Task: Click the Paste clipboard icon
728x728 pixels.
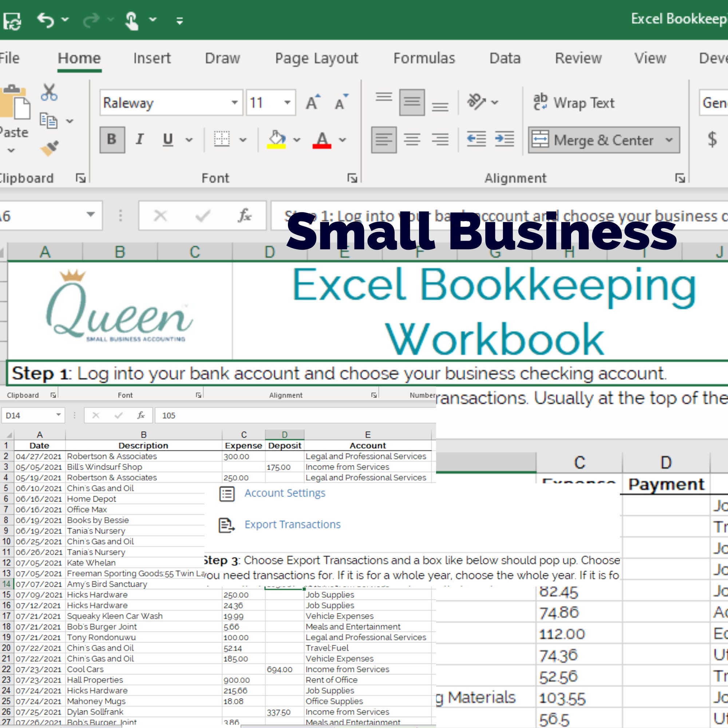Action: click(x=14, y=102)
